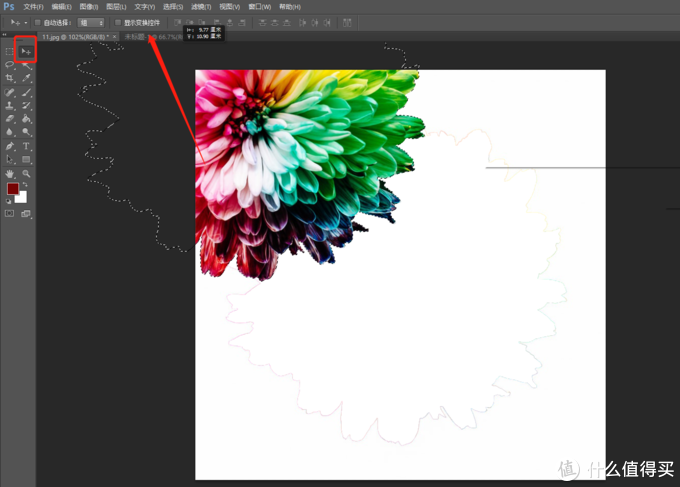Select the Healing Brush tool

tap(9, 92)
